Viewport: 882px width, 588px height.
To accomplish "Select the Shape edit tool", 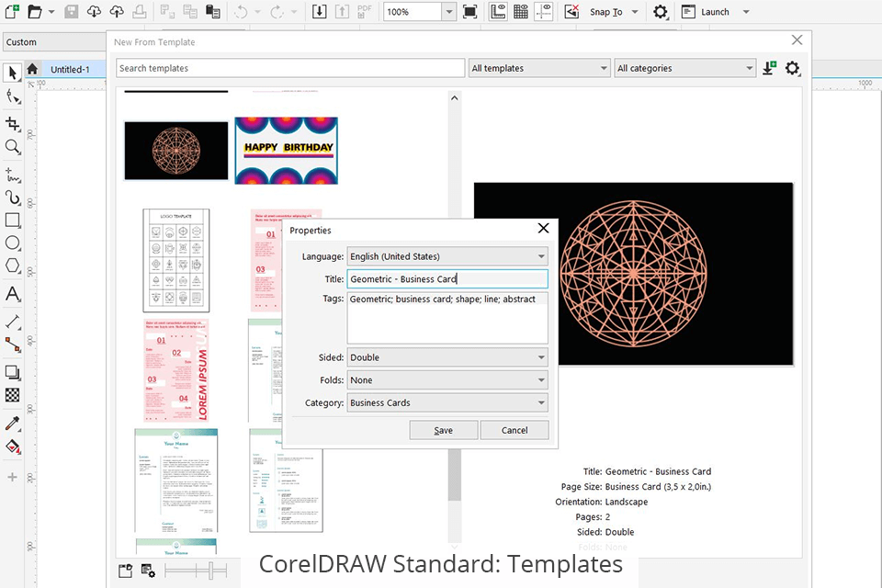I will click(x=12, y=96).
